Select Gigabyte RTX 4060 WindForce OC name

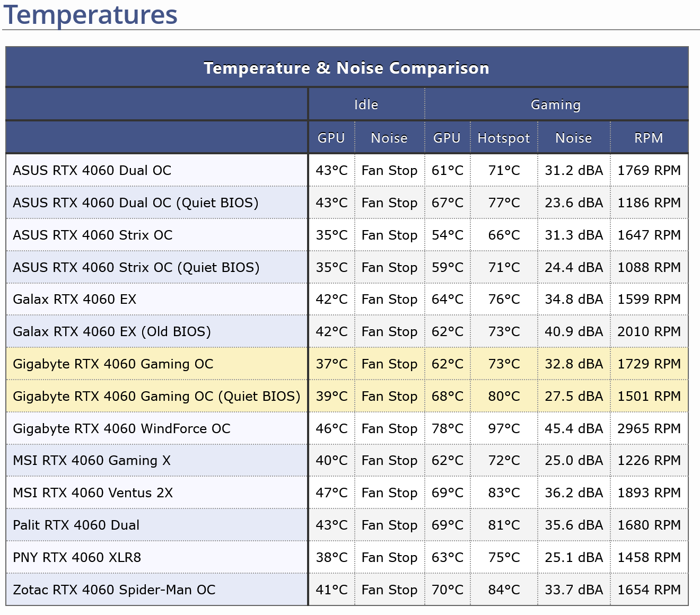pyautogui.click(x=121, y=428)
